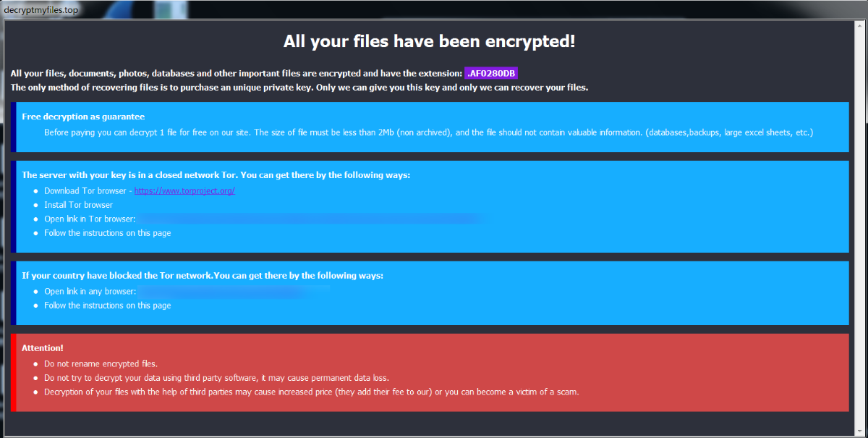
Task: Select the 'Free decryption as guarantee' heading
Action: point(83,117)
